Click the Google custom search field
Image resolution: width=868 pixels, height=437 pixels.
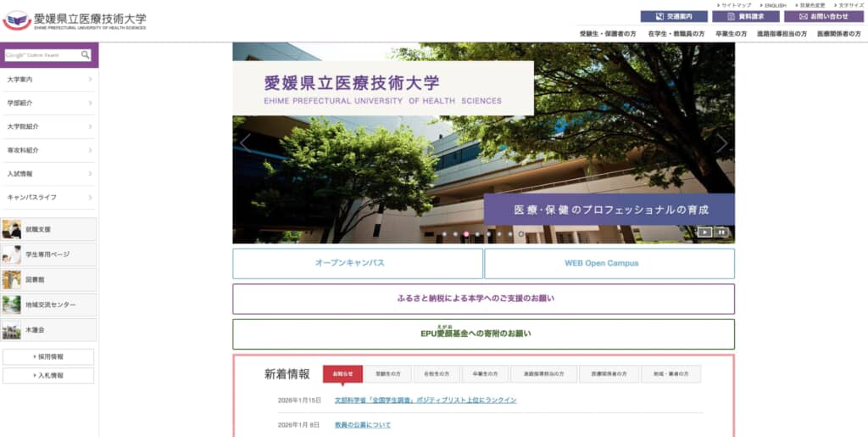pyautogui.click(x=42, y=55)
